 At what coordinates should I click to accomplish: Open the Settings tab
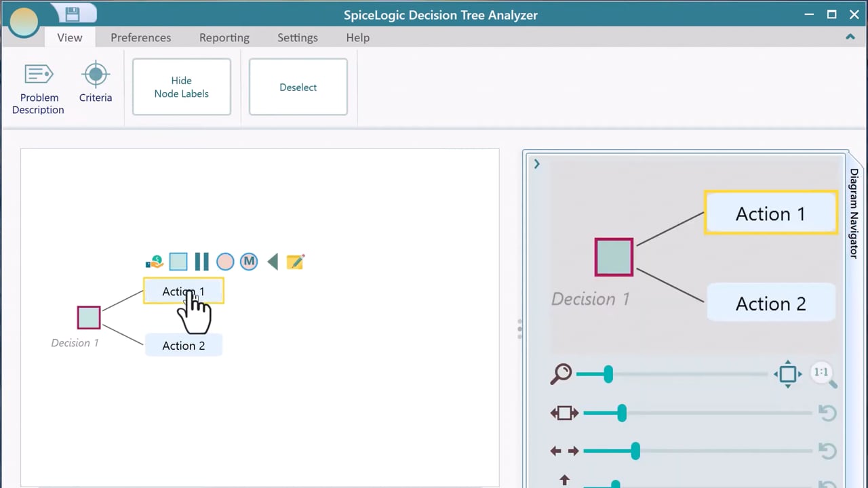point(298,38)
